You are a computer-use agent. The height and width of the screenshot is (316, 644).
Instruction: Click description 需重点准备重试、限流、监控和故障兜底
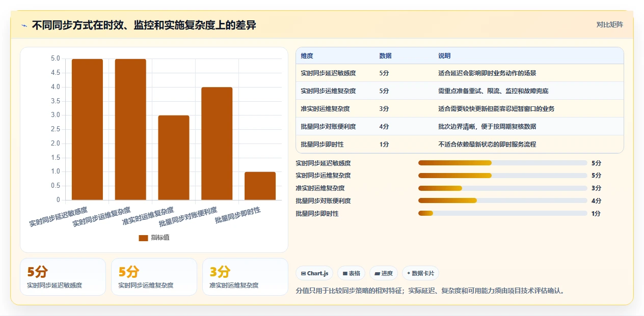pos(493,91)
